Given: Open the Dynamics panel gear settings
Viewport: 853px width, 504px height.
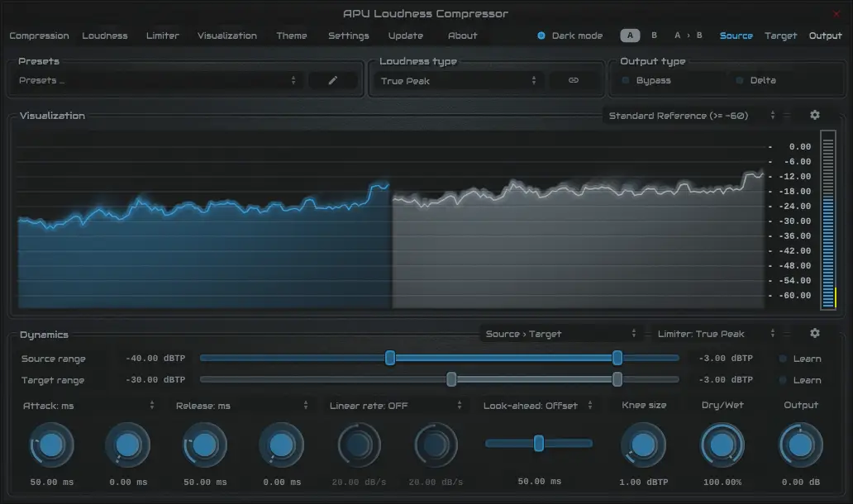Looking at the screenshot, I should (x=814, y=333).
